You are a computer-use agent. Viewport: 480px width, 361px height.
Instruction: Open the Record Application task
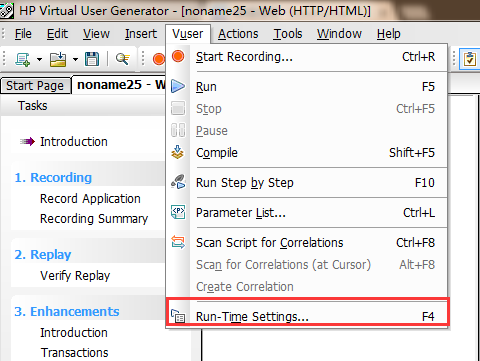tap(90, 199)
